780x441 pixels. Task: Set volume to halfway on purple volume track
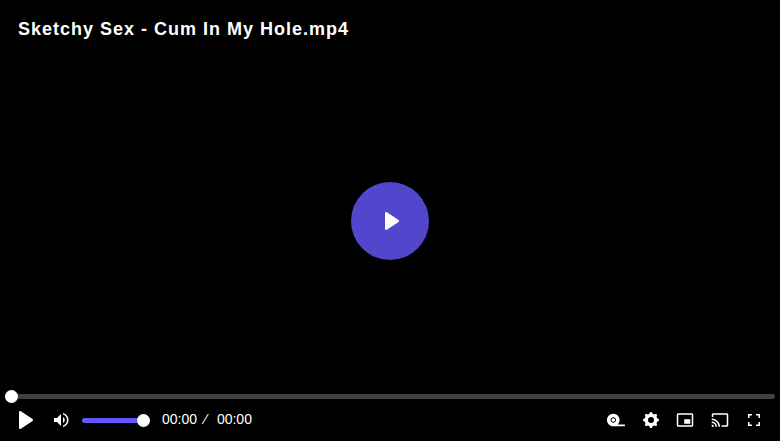[x=113, y=421]
